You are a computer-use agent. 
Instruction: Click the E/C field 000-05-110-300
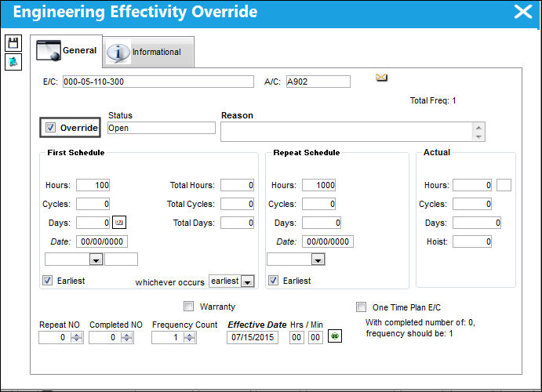click(x=158, y=82)
